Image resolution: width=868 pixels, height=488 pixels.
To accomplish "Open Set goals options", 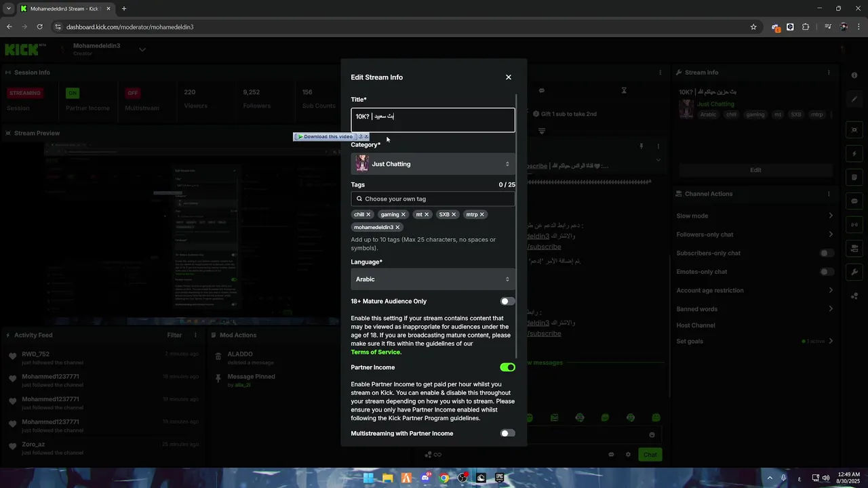I will 831,341.
